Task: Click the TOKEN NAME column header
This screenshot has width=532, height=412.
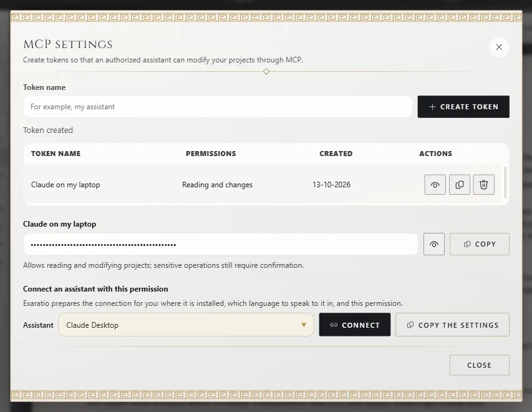Action: click(x=56, y=154)
